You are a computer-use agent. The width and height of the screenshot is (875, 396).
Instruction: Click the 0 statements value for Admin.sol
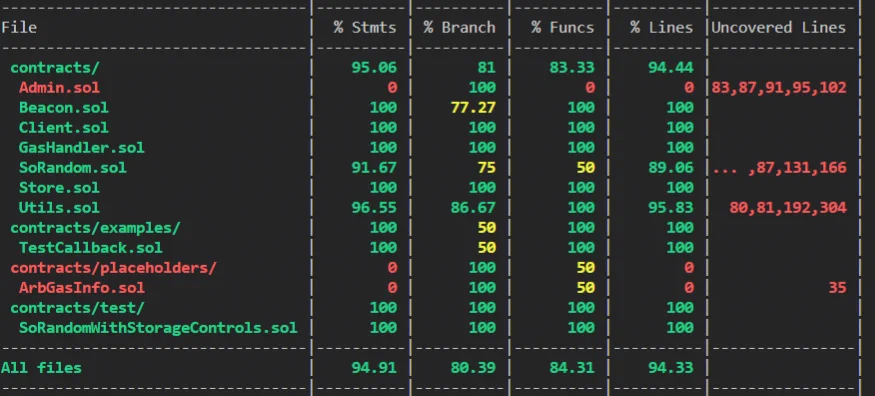[x=392, y=88]
